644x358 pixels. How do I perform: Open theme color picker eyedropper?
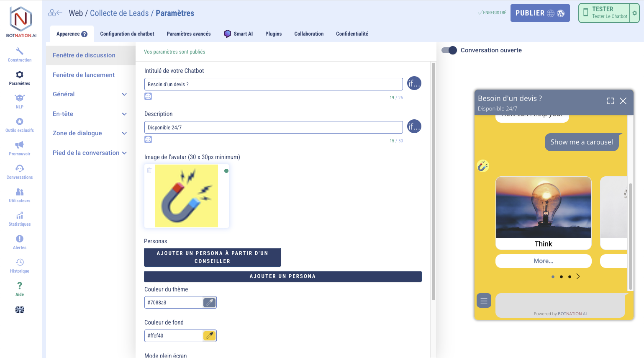click(210, 302)
